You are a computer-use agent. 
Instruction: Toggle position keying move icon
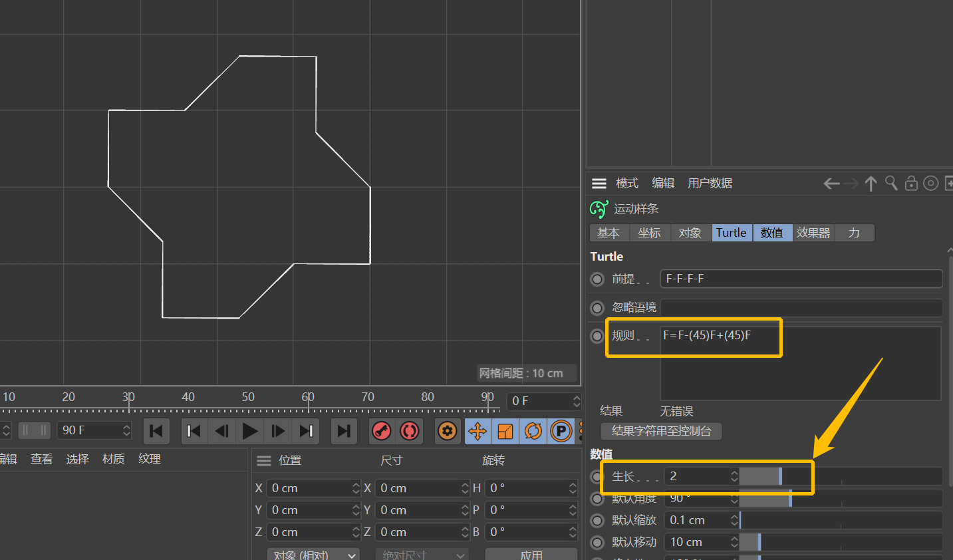[477, 431]
